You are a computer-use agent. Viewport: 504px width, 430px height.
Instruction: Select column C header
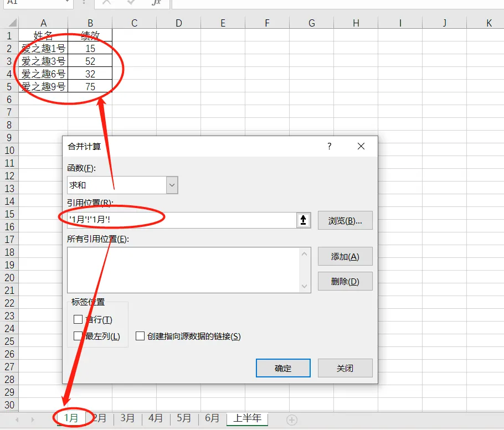point(135,23)
